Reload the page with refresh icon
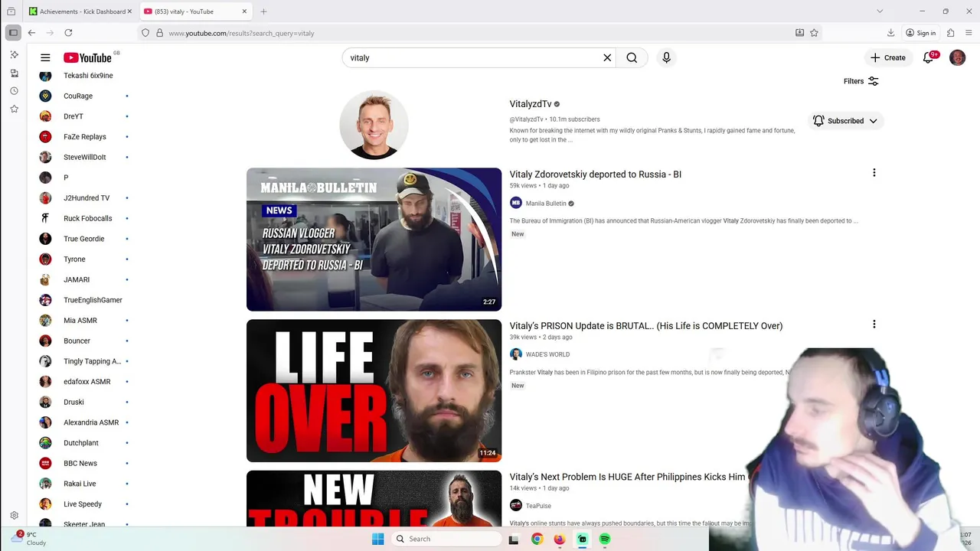Viewport: 980px width, 551px height. [x=68, y=33]
